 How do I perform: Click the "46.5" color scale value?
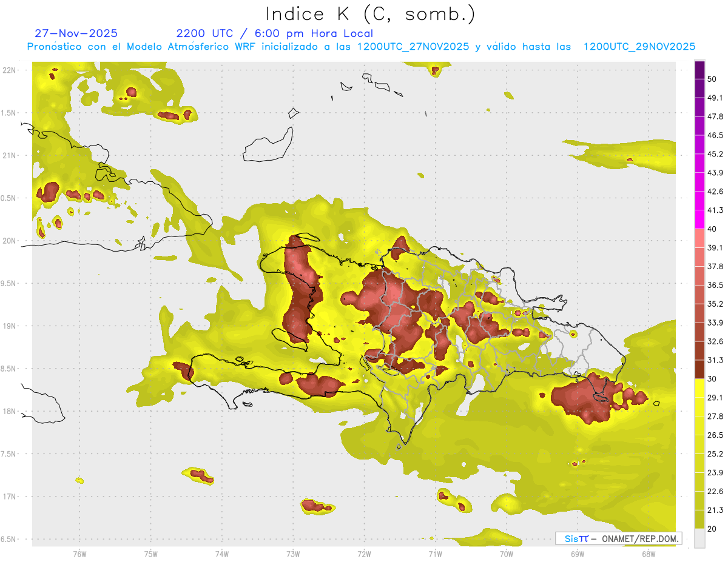716,135
